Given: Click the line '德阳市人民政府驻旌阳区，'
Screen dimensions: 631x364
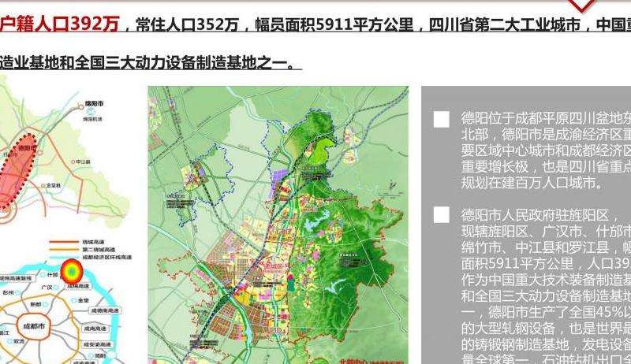Looking at the screenshot, I should tap(541, 215).
